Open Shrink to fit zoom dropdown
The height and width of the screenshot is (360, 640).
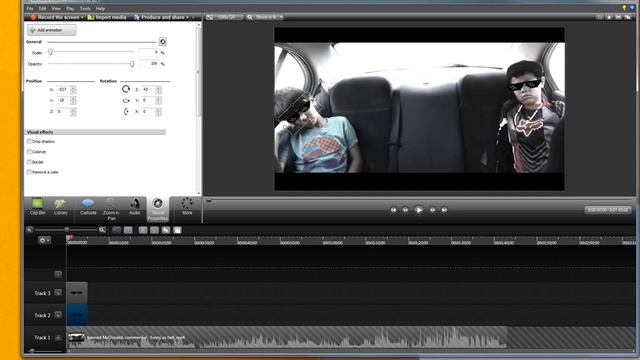tap(265, 17)
